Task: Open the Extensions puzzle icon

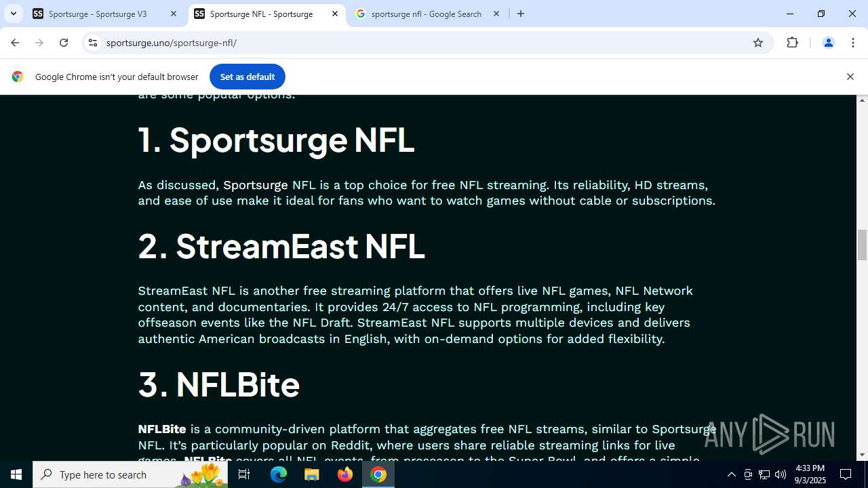Action: (x=793, y=43)
